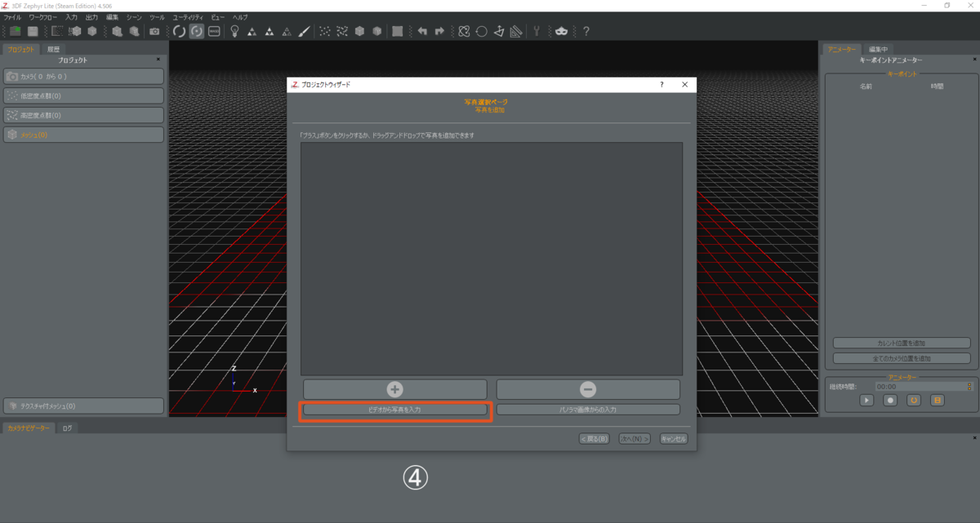The image size is (980, 523).
Task: Click the ruler triangle measurement icon
Action: [x=516, y=31]
